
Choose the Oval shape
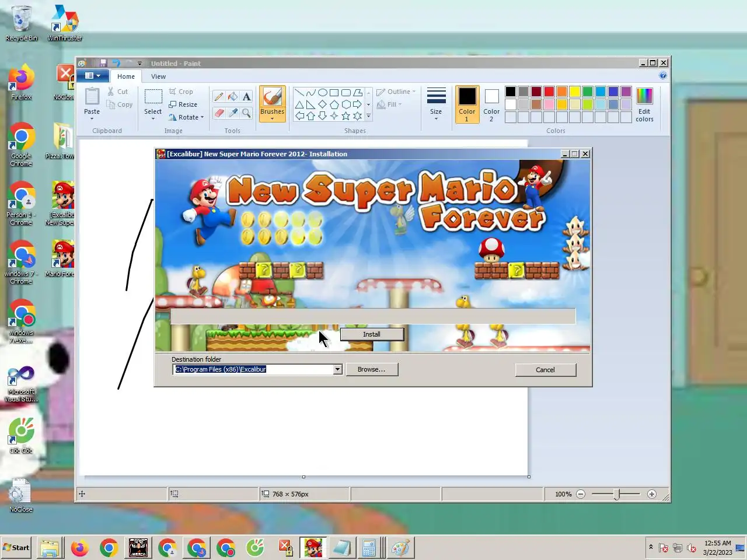[322, 93]
